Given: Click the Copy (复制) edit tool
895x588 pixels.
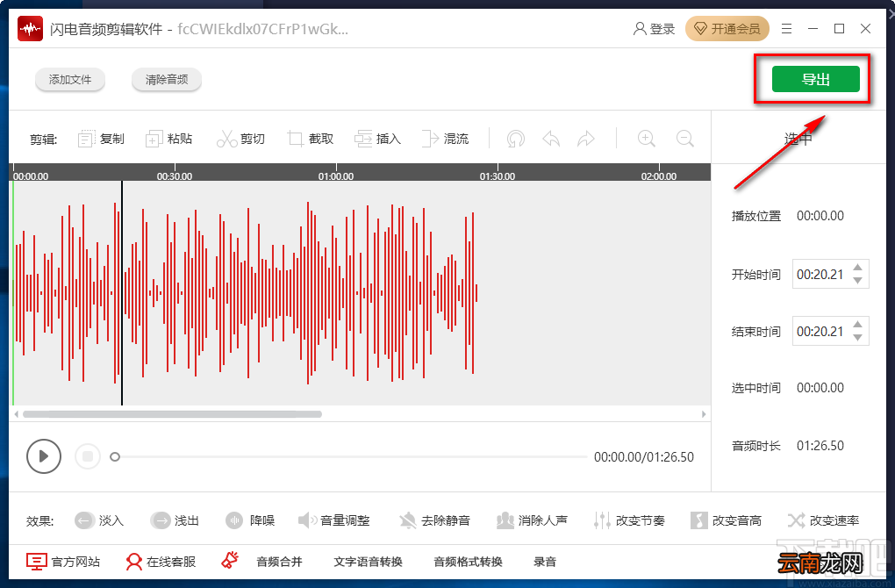Looking at the screenshot, I should [x=101, y=139].
